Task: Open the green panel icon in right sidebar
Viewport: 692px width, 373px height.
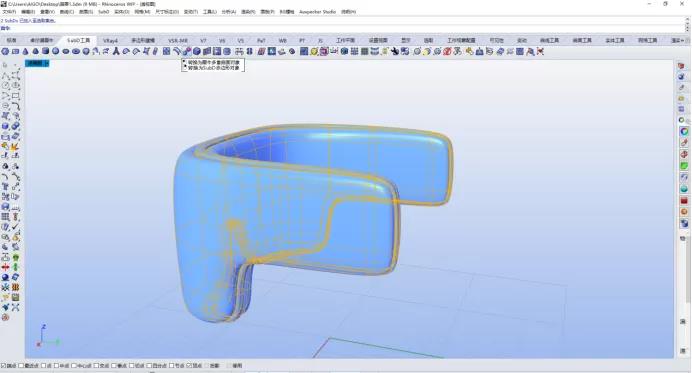Action: pyautogui.click(x=684, y=166)
